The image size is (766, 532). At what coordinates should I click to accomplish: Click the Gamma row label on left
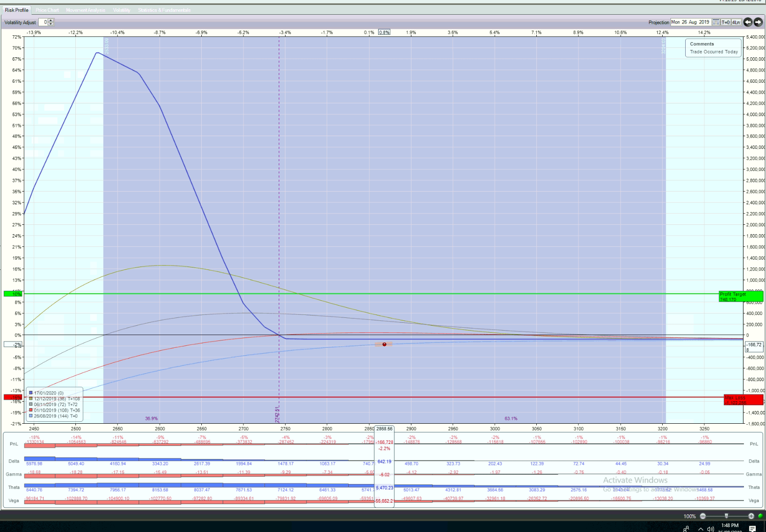(x=14, y=474)
